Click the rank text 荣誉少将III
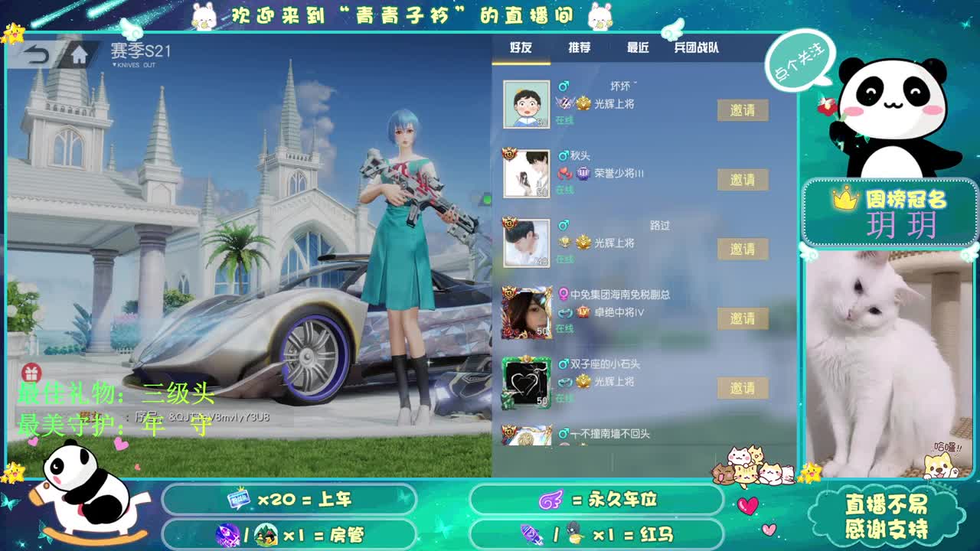The width and height of the screenshot is (980, 551). click(619, 174)
